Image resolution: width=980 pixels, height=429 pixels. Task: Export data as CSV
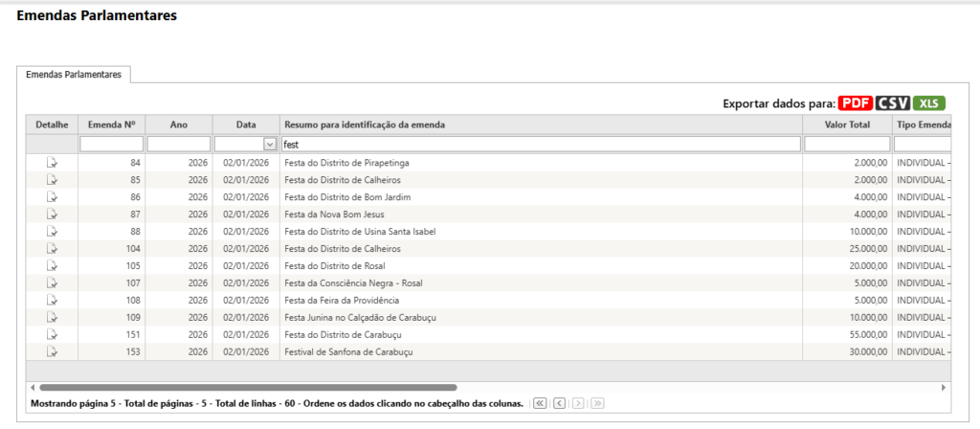point(892,103)
